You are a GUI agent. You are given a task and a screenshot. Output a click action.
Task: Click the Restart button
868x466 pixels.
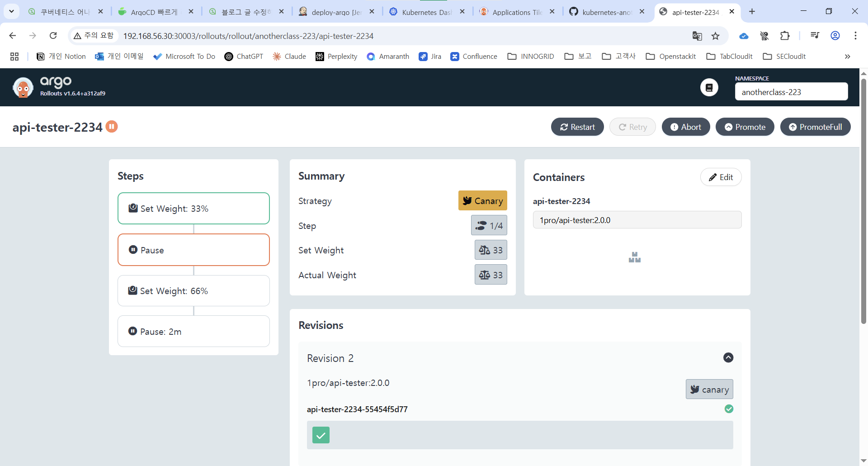[x=577, y=127]
